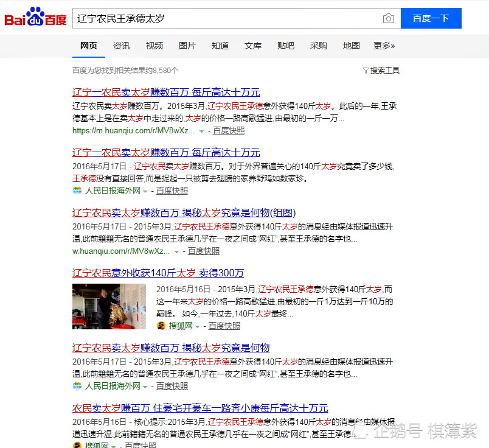489x448 pixels.
Task: Click 人民日报海外网 site icon in second result
Action: [77, 191]
